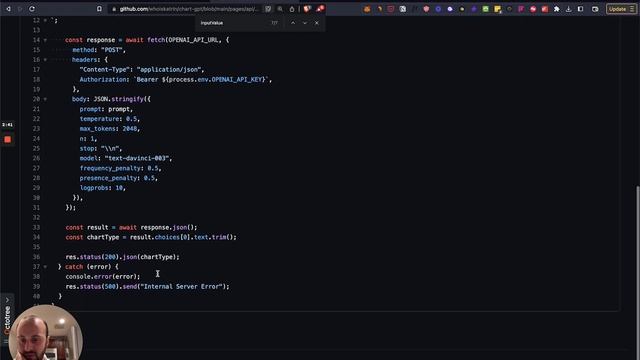Image resolution: width=640 pixels, height=360 pixels.
Task: Open the magnifier zoom icon in address bar
Action: pyautogui.click(x=280, y=9)
